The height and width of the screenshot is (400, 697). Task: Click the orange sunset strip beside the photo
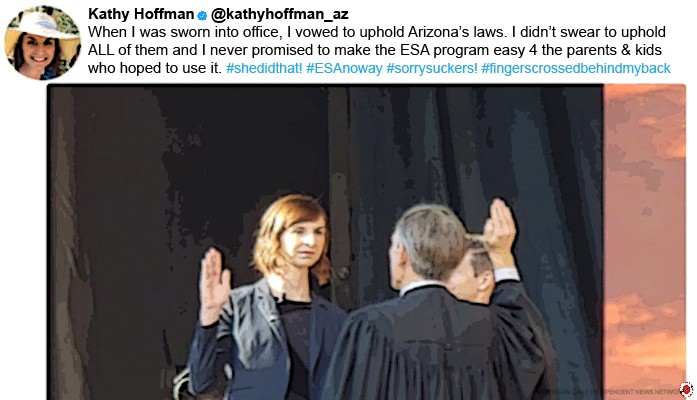[x=645, y=240]
